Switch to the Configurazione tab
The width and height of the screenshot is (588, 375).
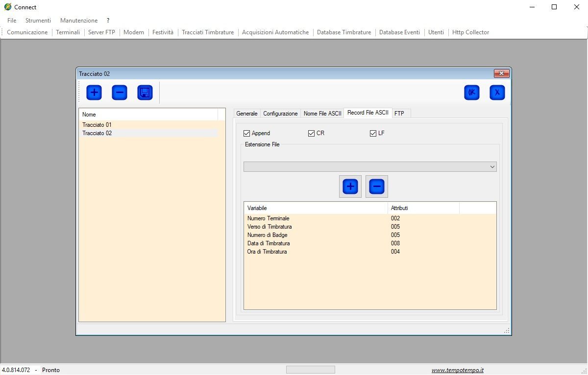coord(280,114)
